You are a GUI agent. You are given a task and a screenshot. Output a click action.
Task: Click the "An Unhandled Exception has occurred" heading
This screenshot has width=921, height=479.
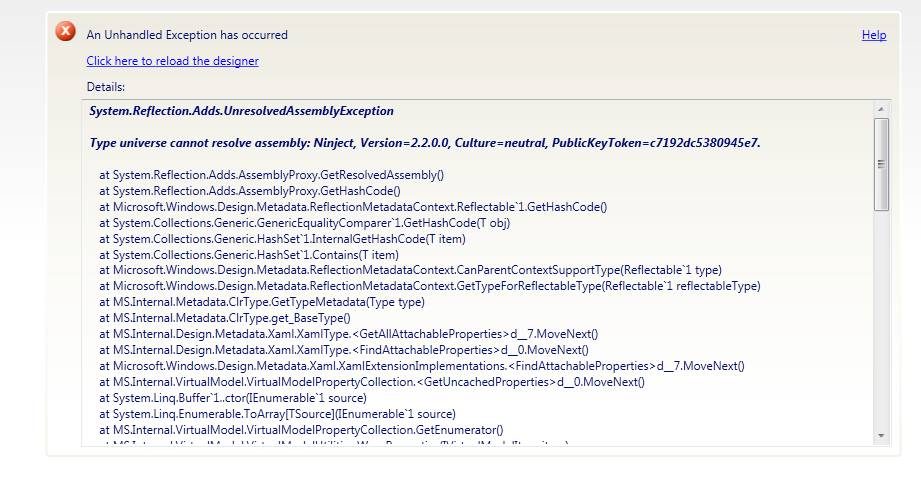click(187, 35)
